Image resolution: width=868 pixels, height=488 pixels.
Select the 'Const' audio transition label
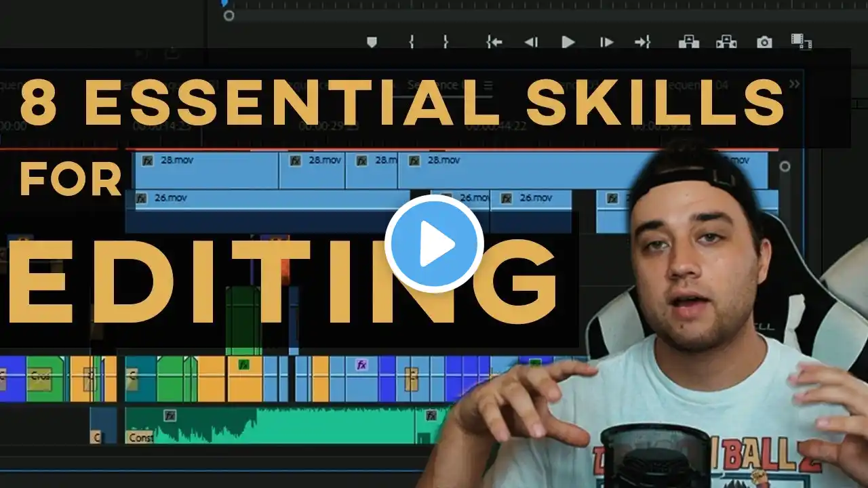click(140, 438)
